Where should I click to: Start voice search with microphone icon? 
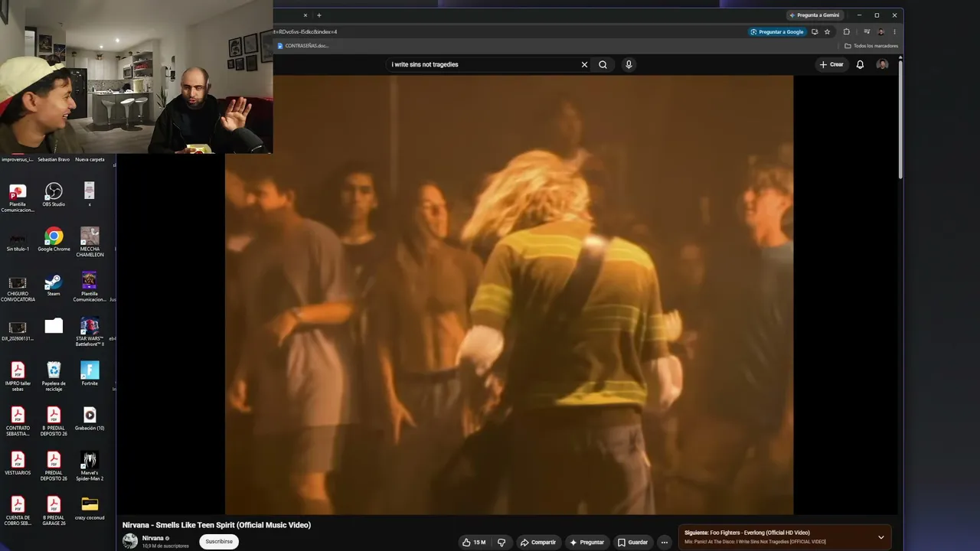[629, 64]
